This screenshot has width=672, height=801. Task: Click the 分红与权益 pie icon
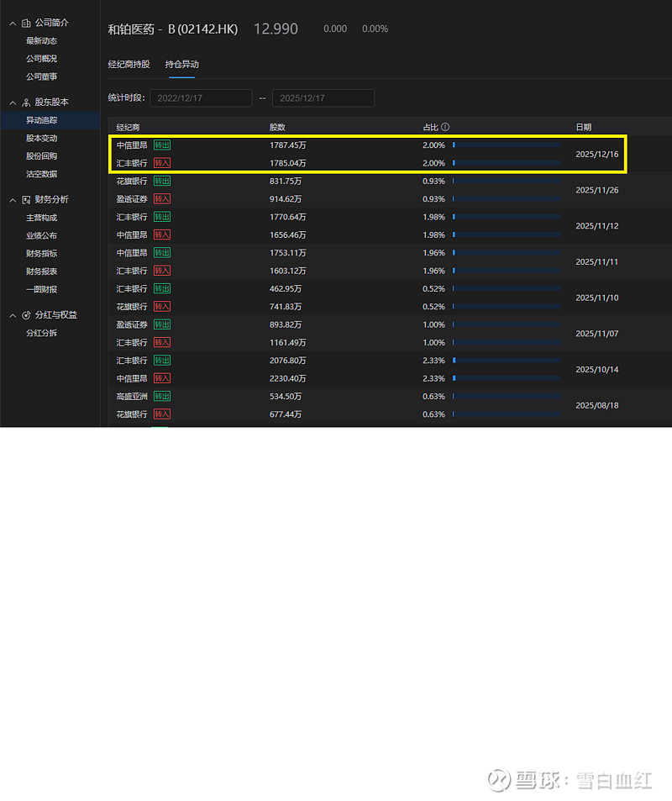[26, 316]
